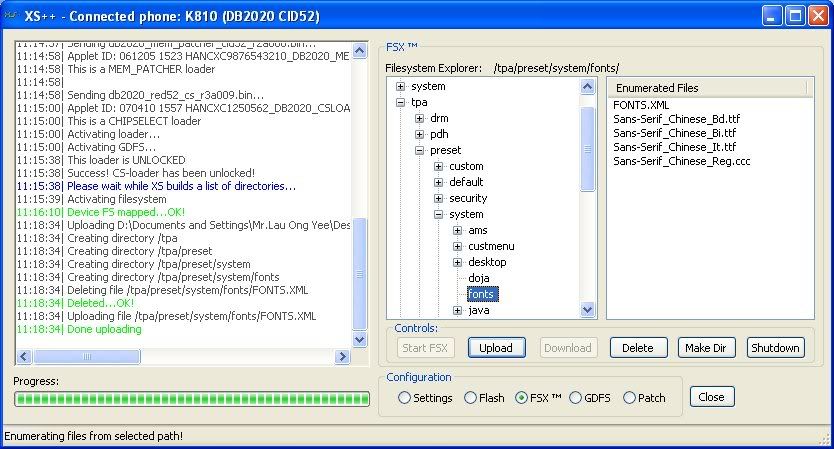Expand the custom folder under preset

(x=439, y=166)
